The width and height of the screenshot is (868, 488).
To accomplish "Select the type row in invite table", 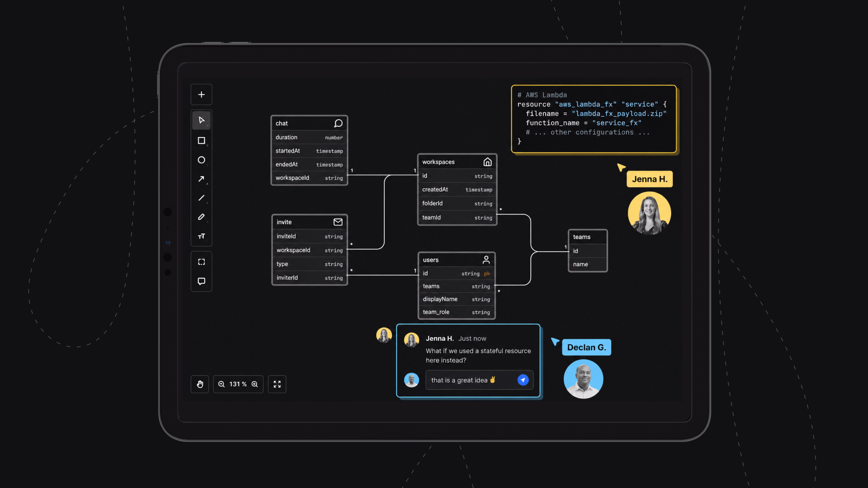I will 310,264.
